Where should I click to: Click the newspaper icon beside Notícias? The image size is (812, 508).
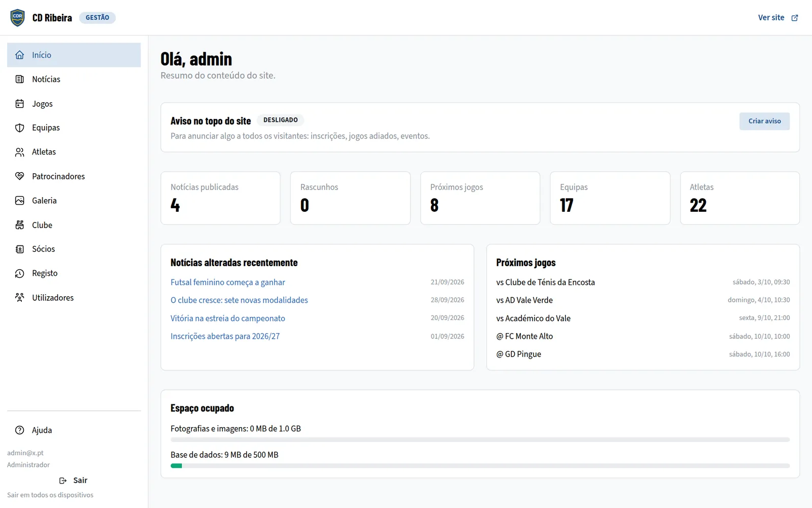coord(20,79)
